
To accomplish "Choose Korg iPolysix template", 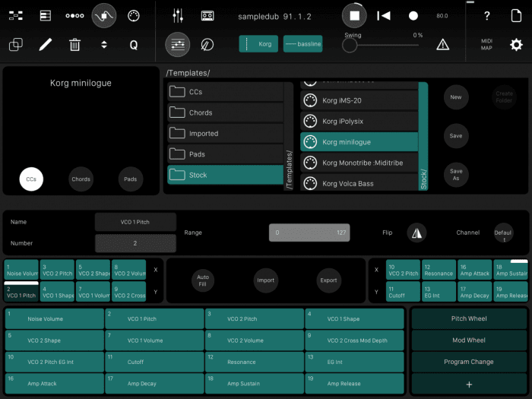I will point(359,121).
